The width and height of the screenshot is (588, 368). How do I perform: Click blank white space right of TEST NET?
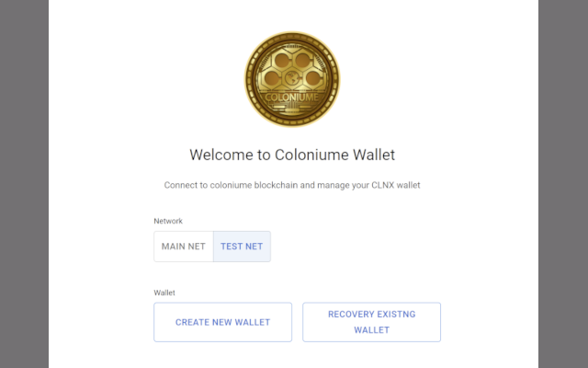pos(367,247)
